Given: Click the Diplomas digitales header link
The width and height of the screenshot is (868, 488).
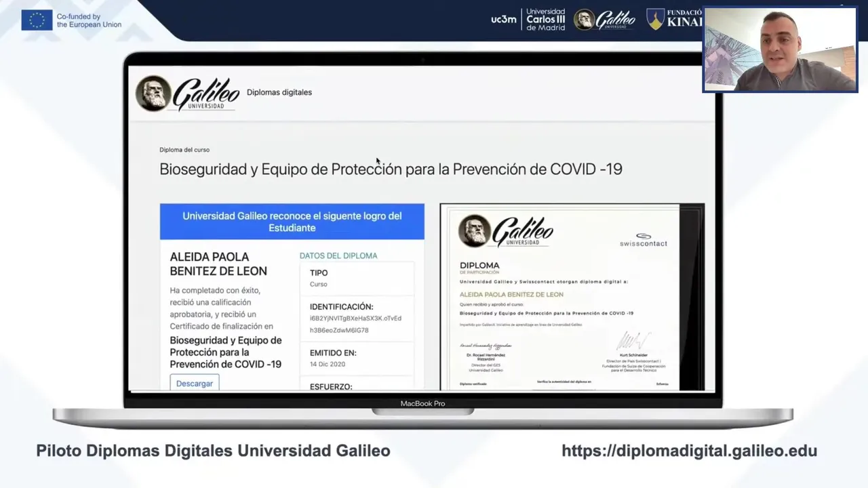Looking at the screenshot, I should 279,92.
